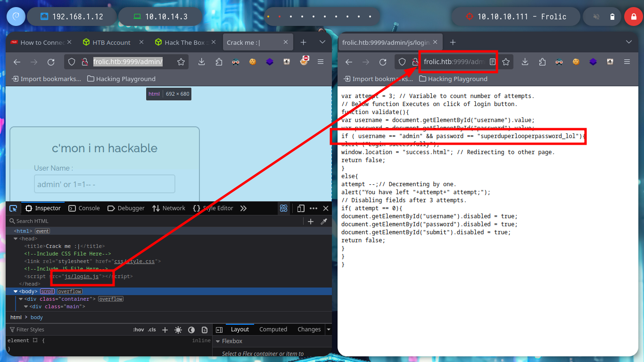Open the Computed sidebar tab
The height and width of the screenshot is (362, 644).
273,329
